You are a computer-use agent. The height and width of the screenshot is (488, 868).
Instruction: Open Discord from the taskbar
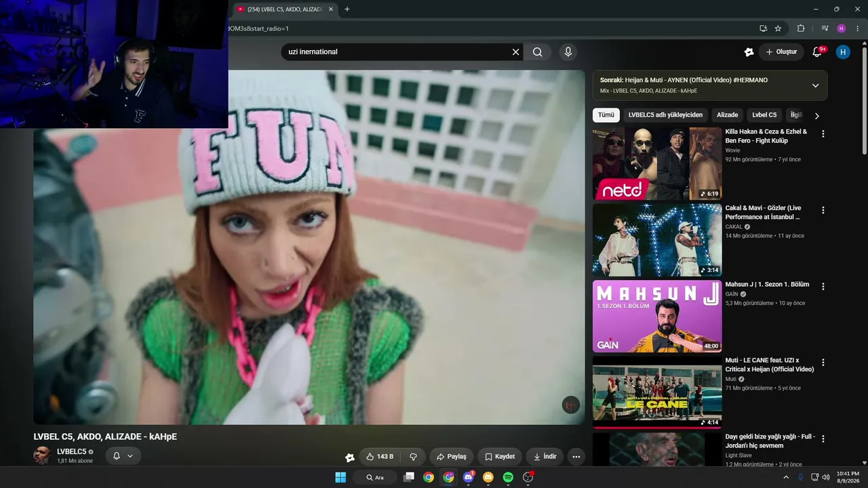click(x=468, y=477)
